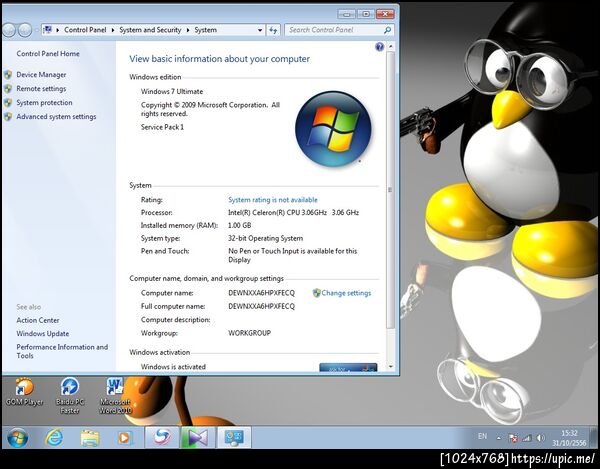Screen dimensions: 600x469
Task: Click the swirl app icon on taskbar
Action: pyautogui.click(x=162, y=437)
